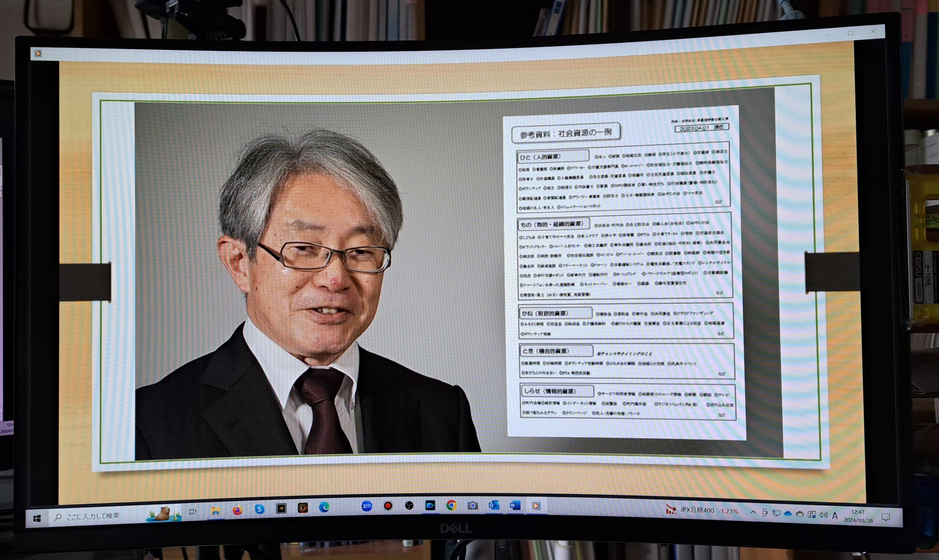
Task: Click the heading とき（機会的資源）
Action: click(556, 351)
